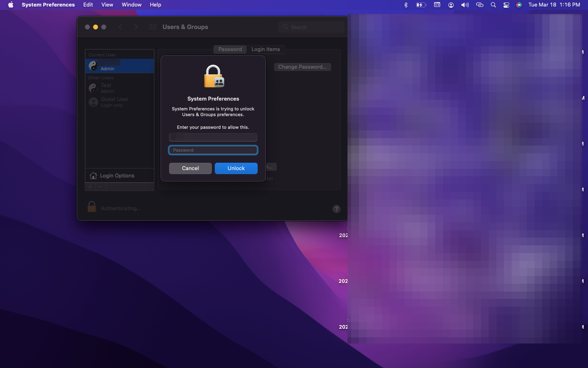Click the Users & Groups window title
This screenshot has height=368, width=588.
pos(185,27)
